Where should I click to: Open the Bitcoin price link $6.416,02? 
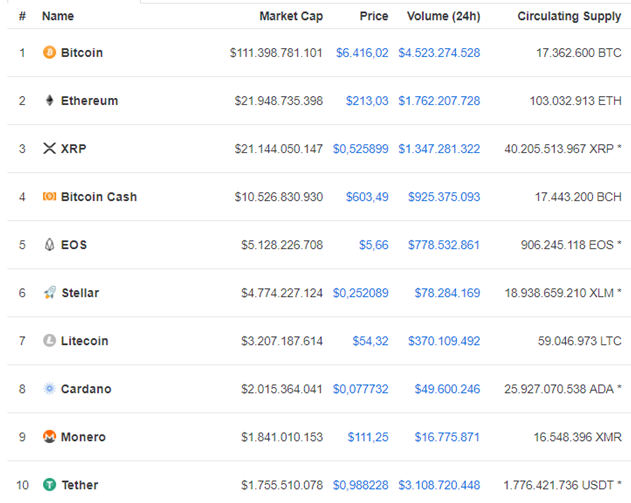click(362, 53)
